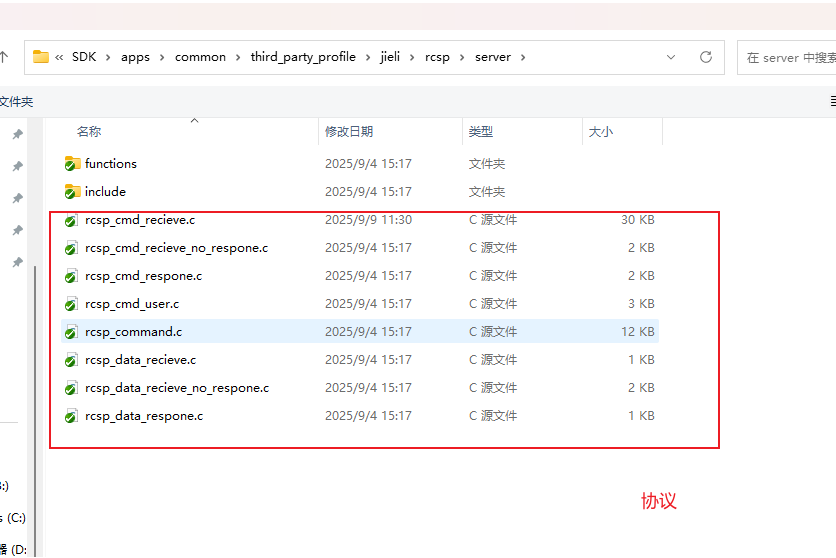Select the rcsp_cmd_user.c file icon
This screenshot has width=836, height=558.
(x=71, y=304)
